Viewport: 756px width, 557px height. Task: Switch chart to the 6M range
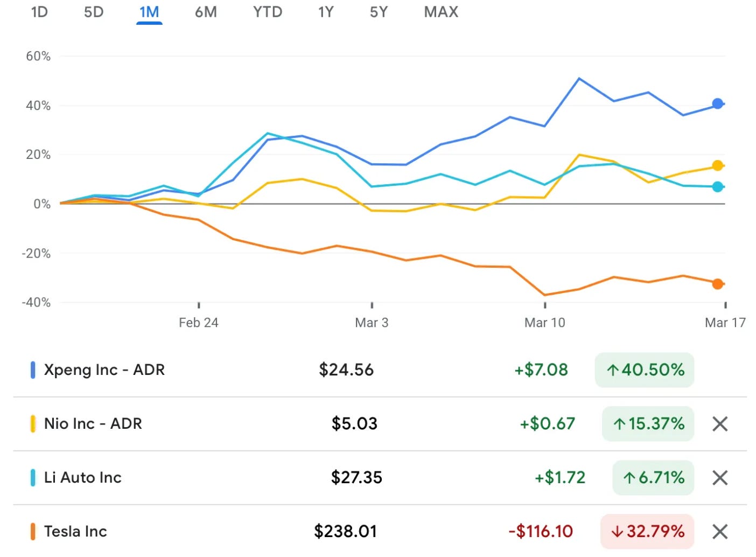206,12
